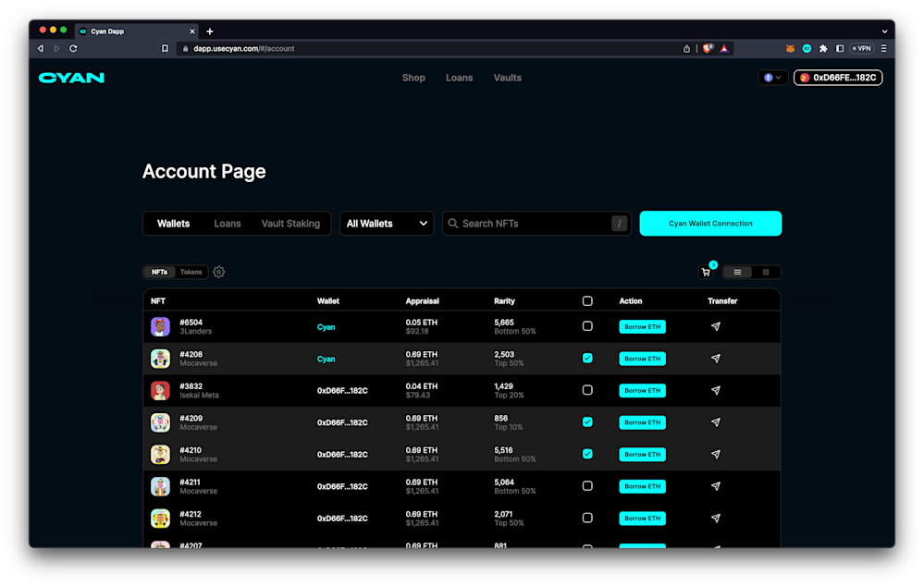Click Cyan Wallet Connection button

pyautogui.click(x=710, y=223)
